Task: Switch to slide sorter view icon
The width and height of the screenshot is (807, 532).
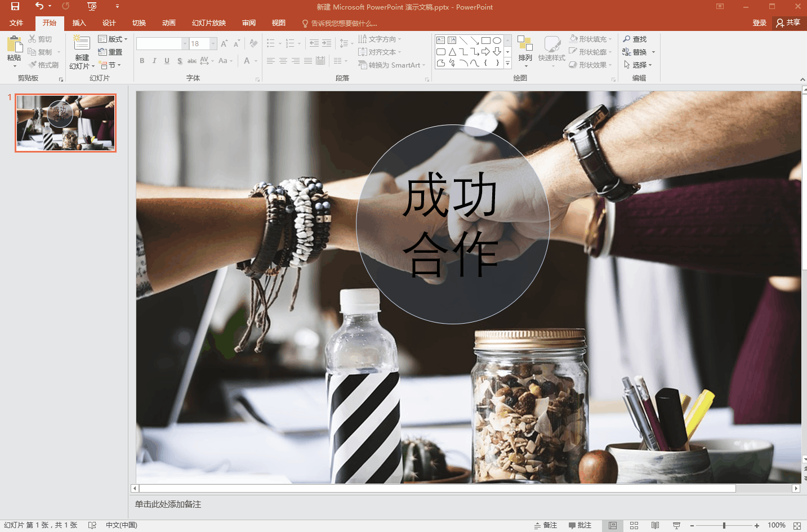Action: tap(634, 525)
